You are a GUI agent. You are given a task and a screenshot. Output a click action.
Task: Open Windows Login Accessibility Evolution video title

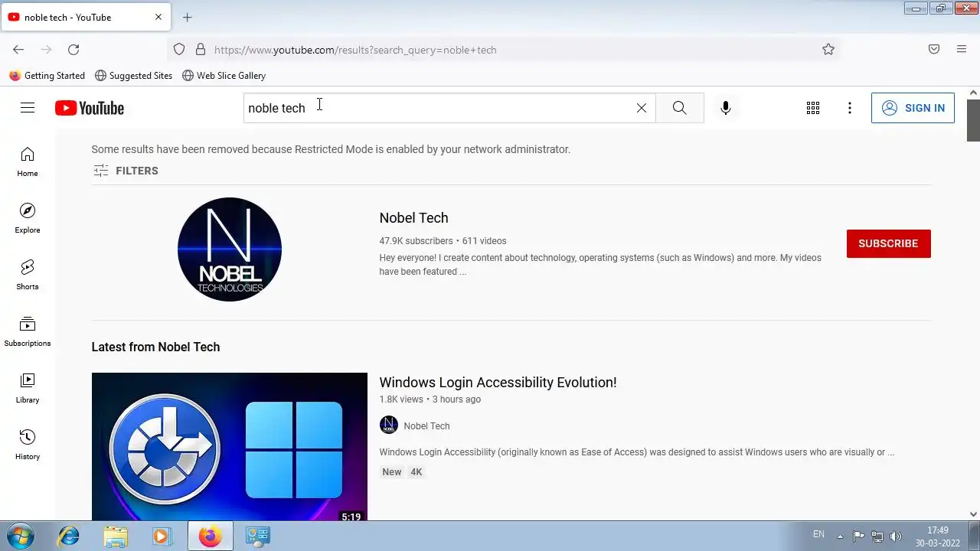498,383
